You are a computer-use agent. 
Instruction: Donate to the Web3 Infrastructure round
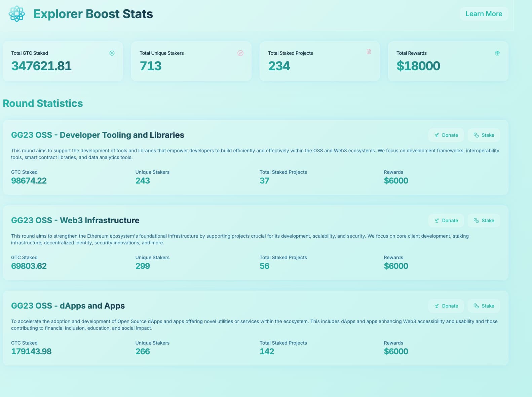[446, 221]
